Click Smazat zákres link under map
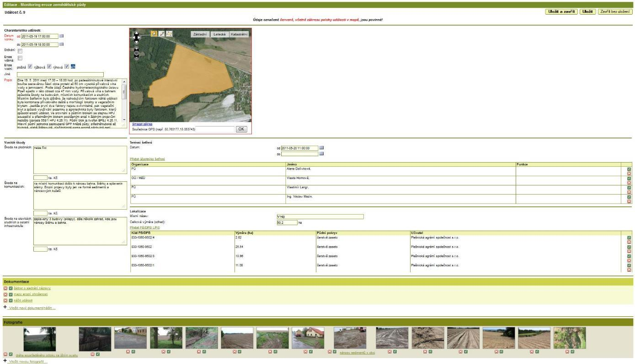The image size is (635, 364). [142, 124]
